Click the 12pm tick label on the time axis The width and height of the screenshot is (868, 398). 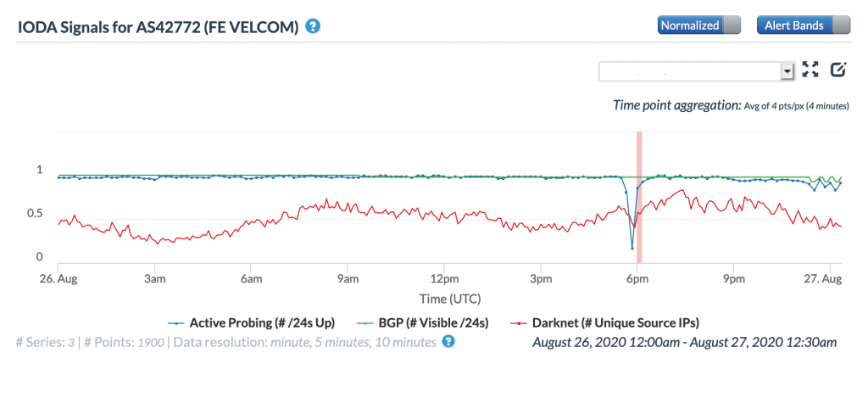(x=444, y=278)
